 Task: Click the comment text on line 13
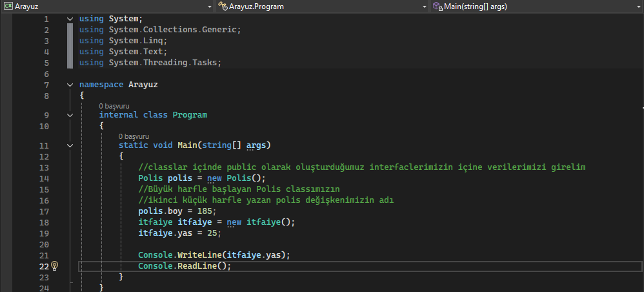pyautogui.click(x=362, y=167)
